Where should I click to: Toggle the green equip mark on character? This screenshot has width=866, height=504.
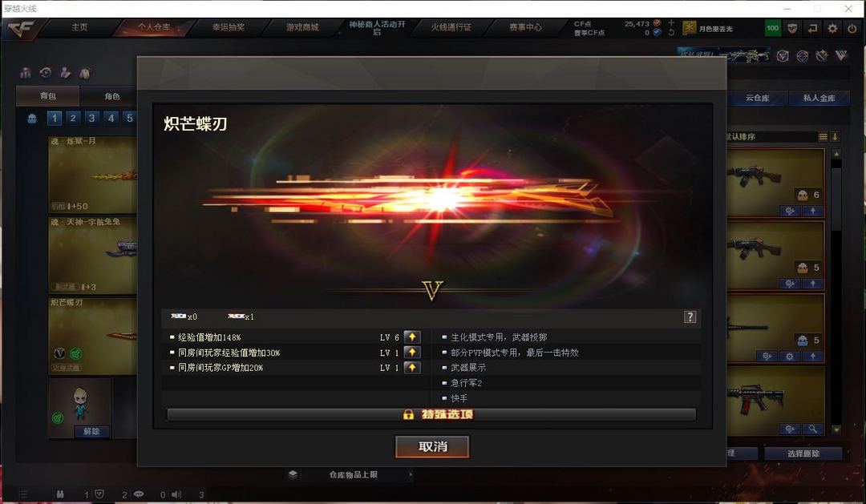[58, 418]
